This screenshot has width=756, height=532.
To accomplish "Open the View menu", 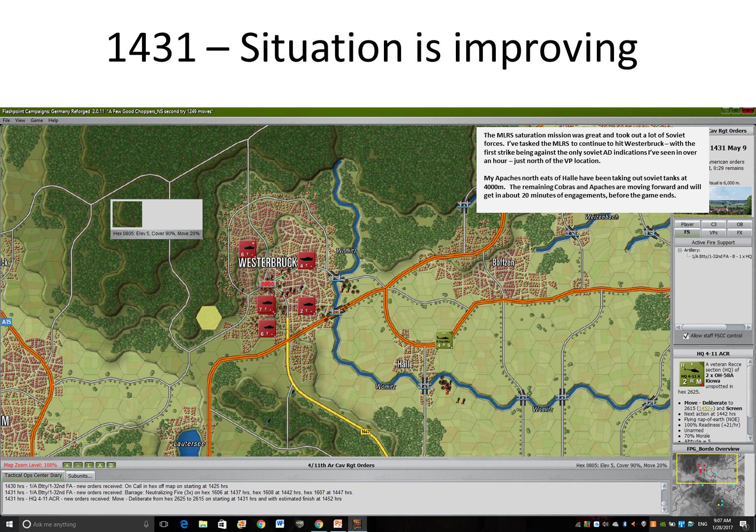I will [20, 120].
